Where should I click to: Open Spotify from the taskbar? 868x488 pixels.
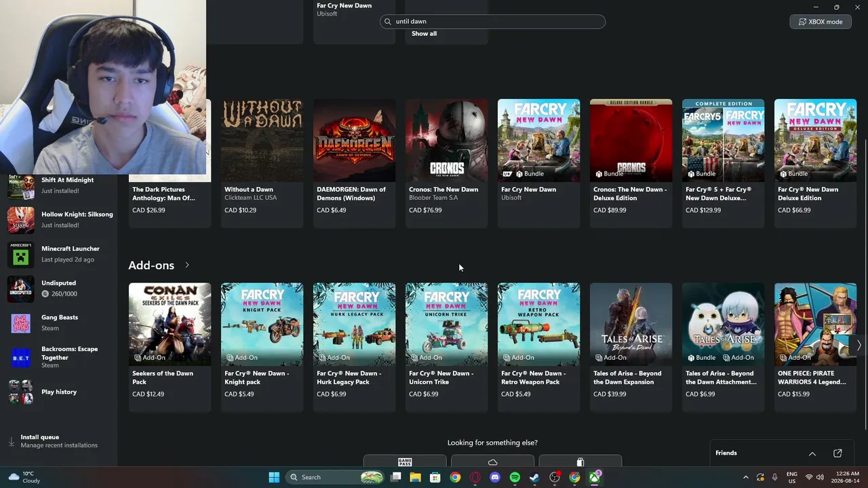(515, 477)
